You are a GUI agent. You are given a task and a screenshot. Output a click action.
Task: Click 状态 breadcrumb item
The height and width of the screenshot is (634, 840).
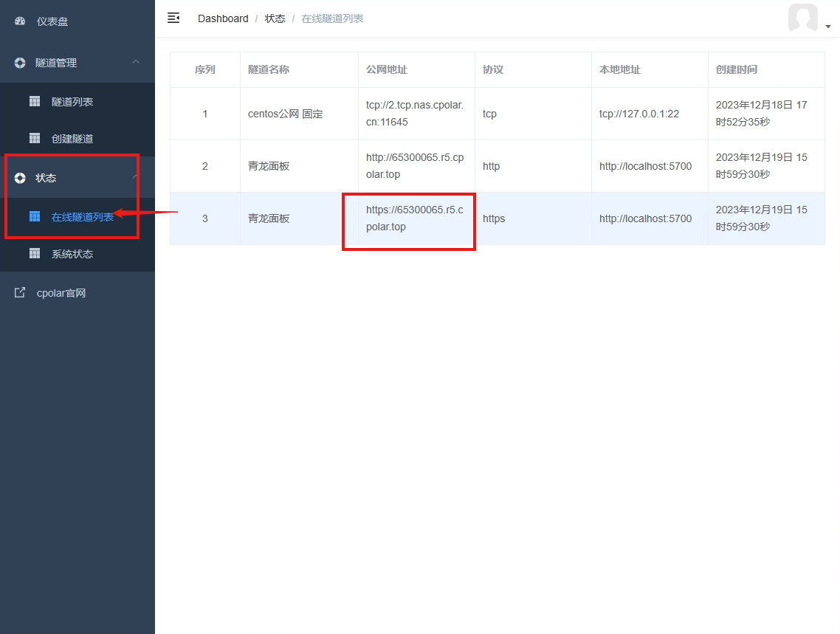click(x=275, y=18)
